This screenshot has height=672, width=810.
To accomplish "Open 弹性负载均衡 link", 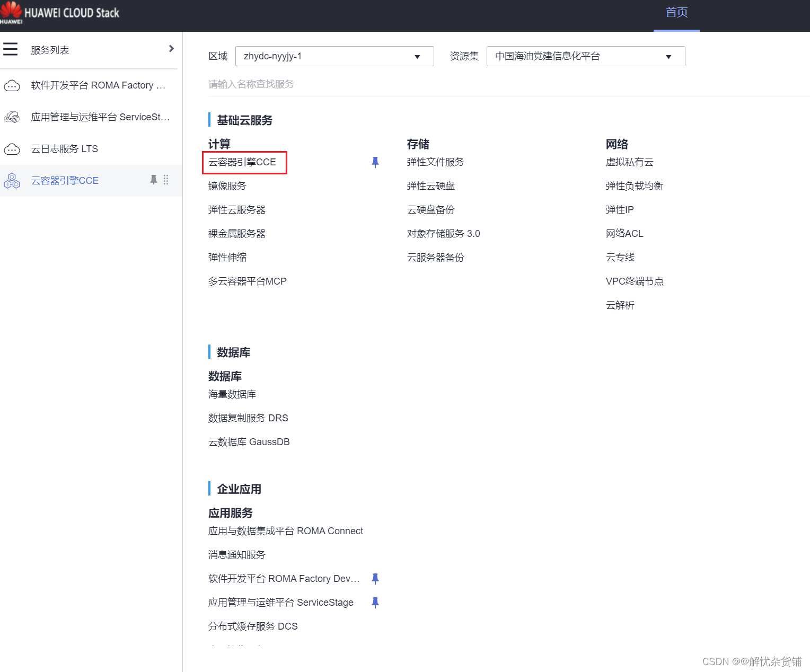I will pos(635,186).
